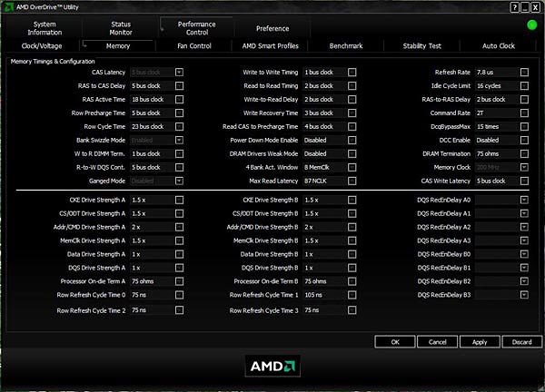Image resolution: width=545 pixels, height=392 pixels.
Task: Open DQS RecEnDelay B2 dropdown
Action: click(524, 281)
